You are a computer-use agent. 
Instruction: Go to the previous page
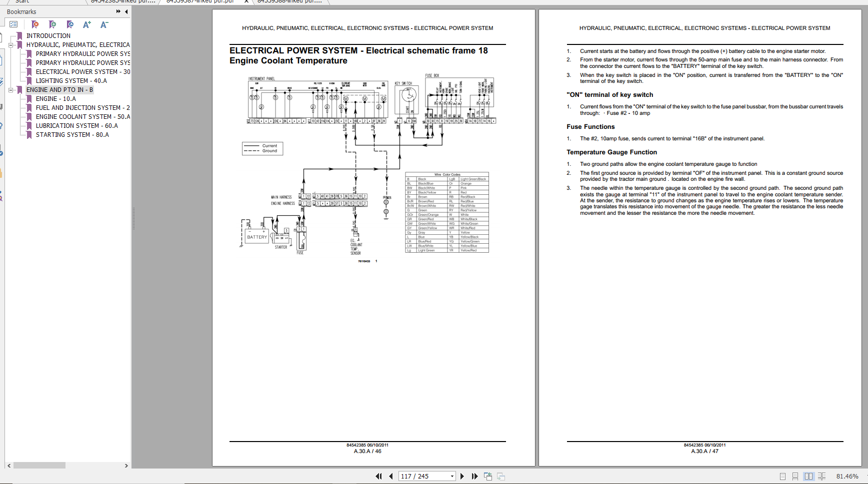click(391, 477)
